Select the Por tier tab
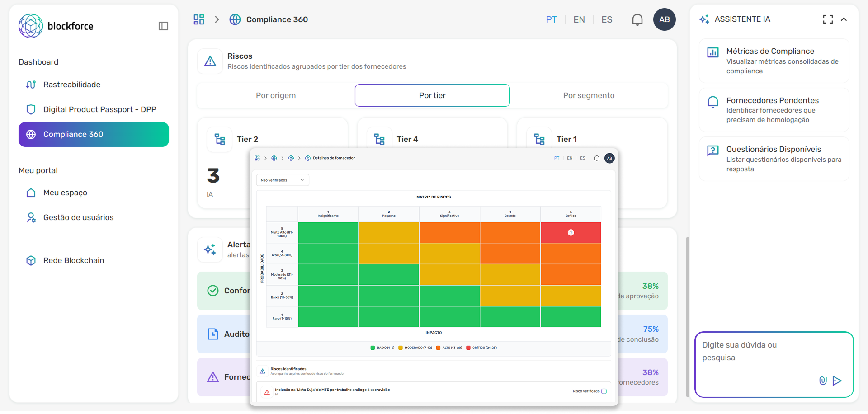 pos(432,95)
